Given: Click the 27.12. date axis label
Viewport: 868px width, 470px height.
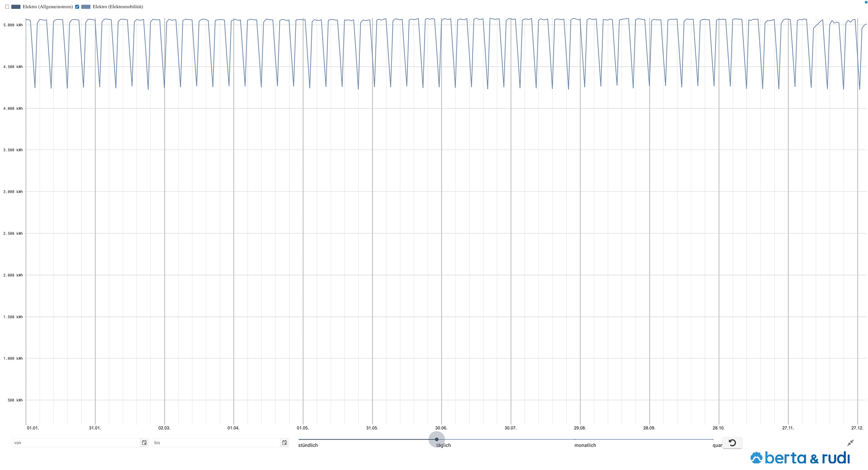Looking at the screenshot, I should pos(857,428).
